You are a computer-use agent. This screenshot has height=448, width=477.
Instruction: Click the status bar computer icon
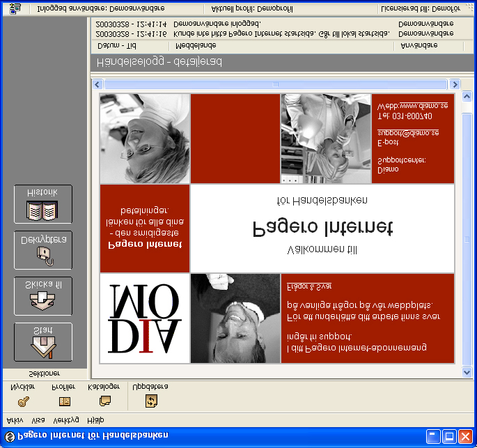pos(15,9)
